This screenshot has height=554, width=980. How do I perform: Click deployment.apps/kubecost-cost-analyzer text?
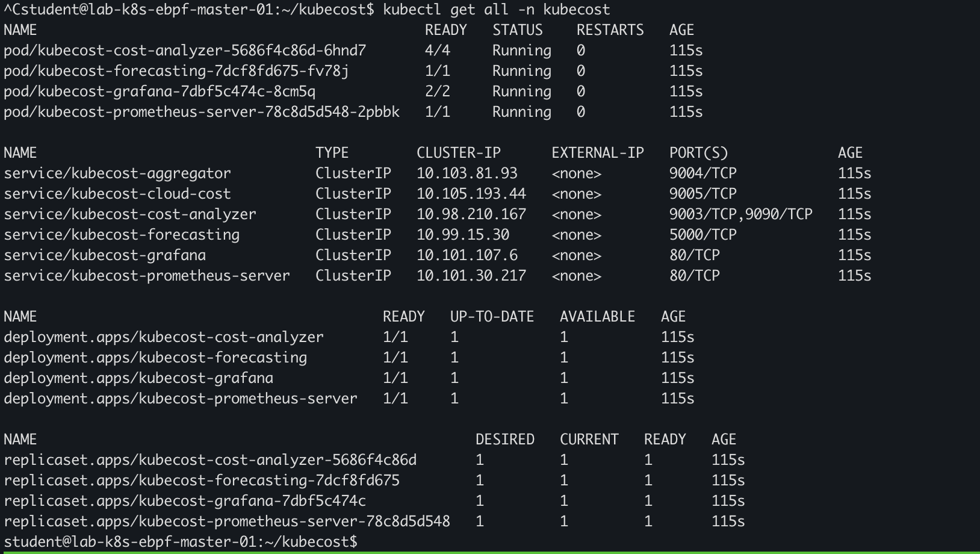pos(164,337)
